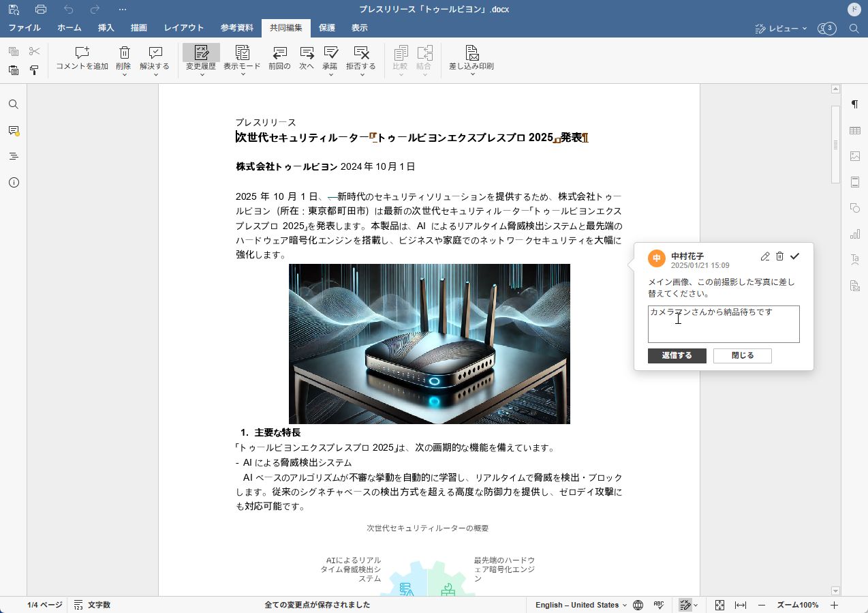Click the Print icon in title bar
The height and width of the screenshot is (613, 868).
(41, 10)
